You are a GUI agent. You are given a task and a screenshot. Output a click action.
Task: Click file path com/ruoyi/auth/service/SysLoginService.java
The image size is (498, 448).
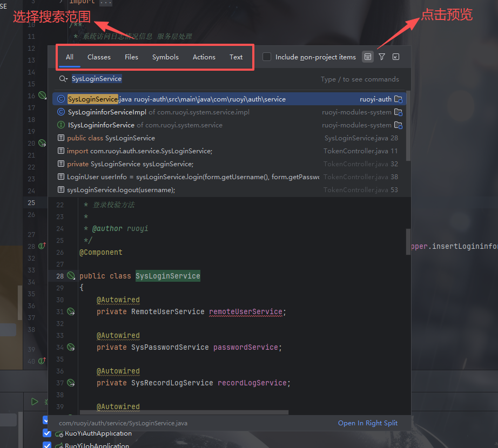tap(123, 423)
